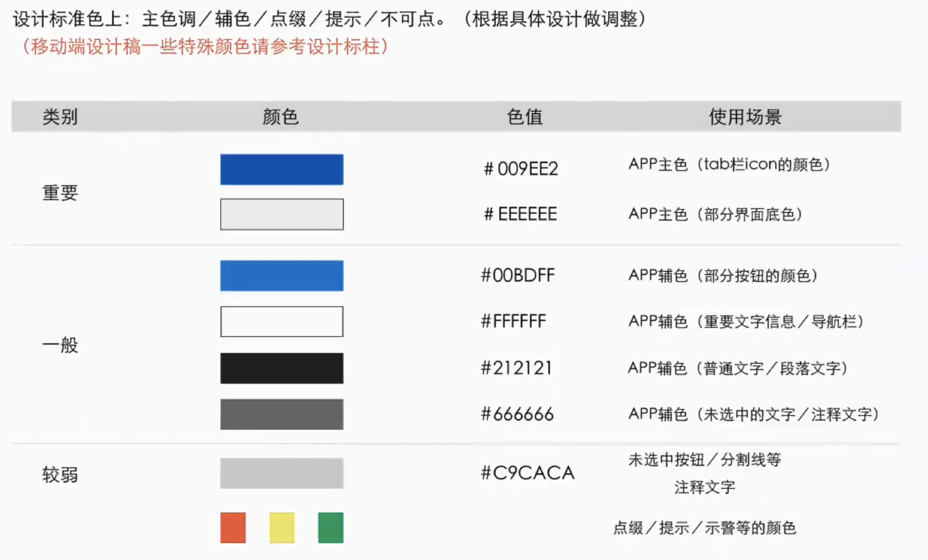Click the #C9CACA hex value text
The width and height of the screenshot is (928, 560).
pyautogui.click(x=527, y=473)
